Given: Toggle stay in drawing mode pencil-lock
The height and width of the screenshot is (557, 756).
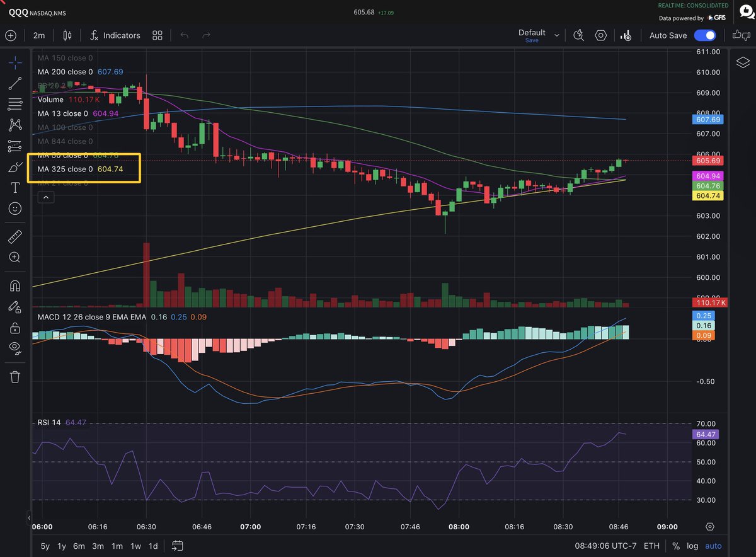Looking at the screenshot, I should [x=15, y=307].
